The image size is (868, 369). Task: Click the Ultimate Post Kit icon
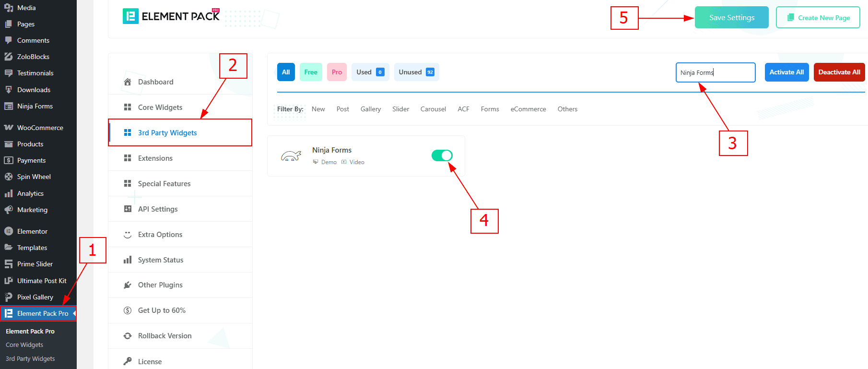pos(9,281)
